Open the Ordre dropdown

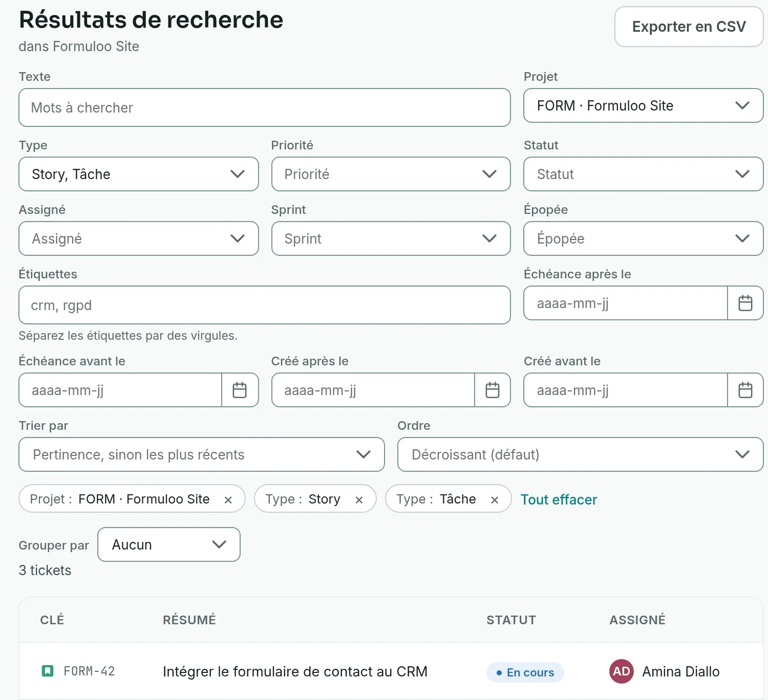tap(581, 454)
